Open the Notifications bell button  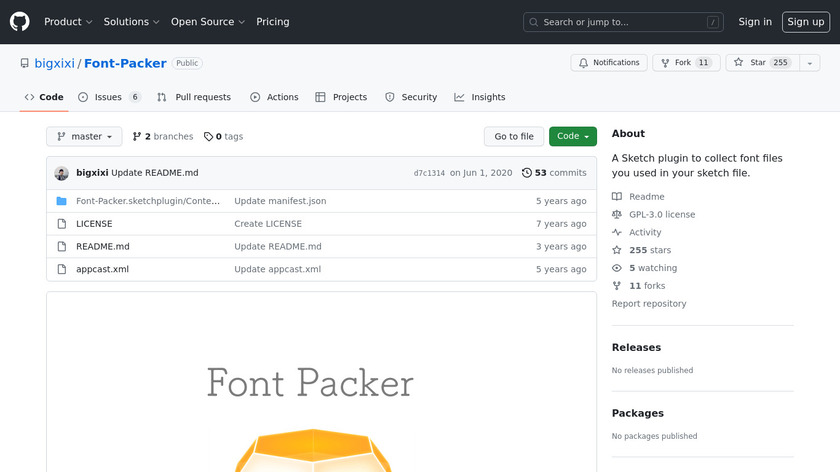point(609,63)
